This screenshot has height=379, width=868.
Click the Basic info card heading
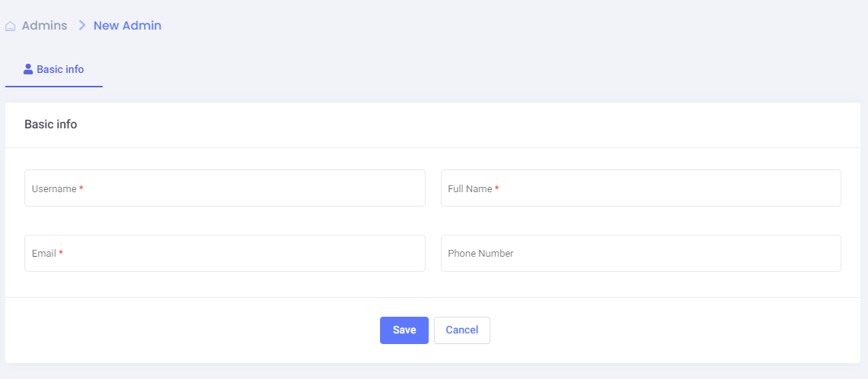50,124
